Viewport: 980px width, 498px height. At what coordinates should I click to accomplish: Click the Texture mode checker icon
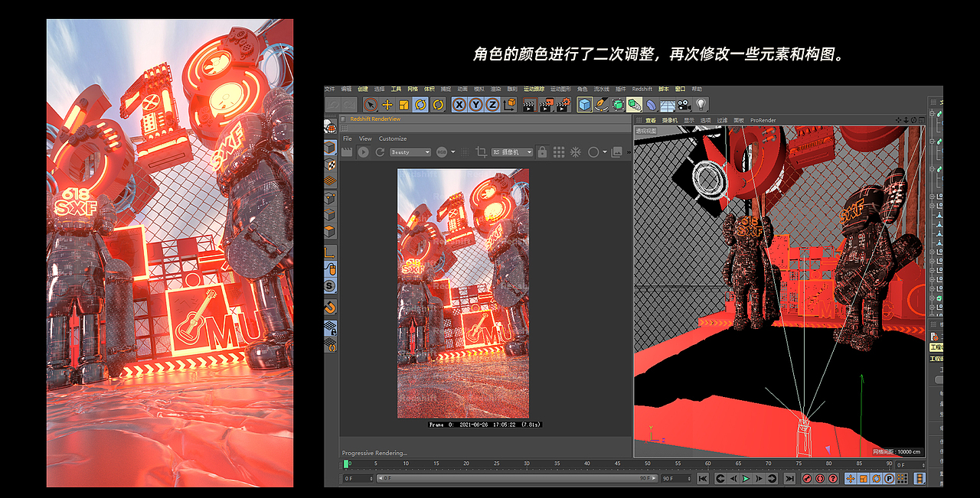point(330,164)
